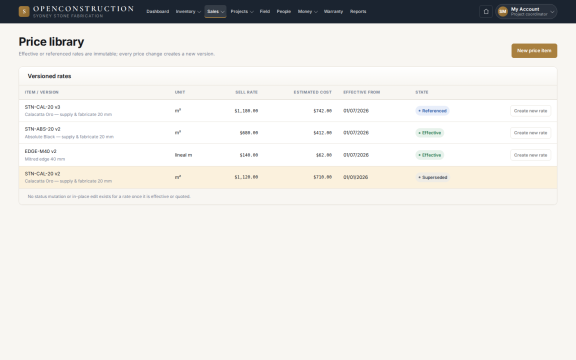This screenshot has width=576, height=360.
Task: Select the EDGE-M40 v2 item name
Action: tap(40, 151)
